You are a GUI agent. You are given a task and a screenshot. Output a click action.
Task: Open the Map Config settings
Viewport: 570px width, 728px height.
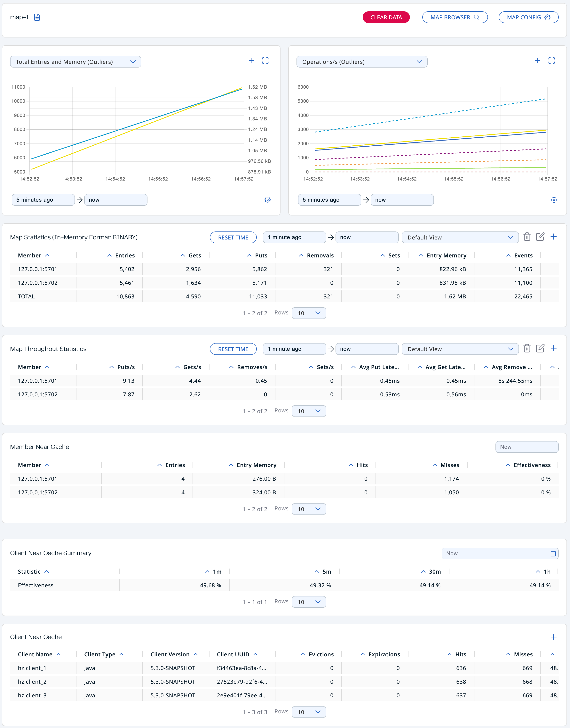point(528,17)
